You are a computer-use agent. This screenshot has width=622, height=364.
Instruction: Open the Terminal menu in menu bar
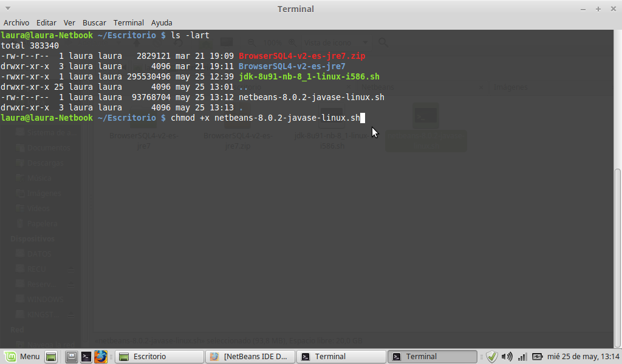click(129, 23)
